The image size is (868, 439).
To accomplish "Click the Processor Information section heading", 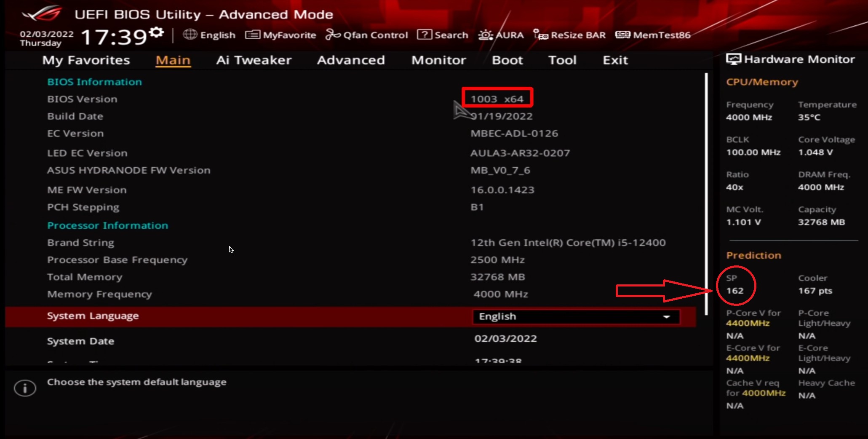I will pos(108,225).
